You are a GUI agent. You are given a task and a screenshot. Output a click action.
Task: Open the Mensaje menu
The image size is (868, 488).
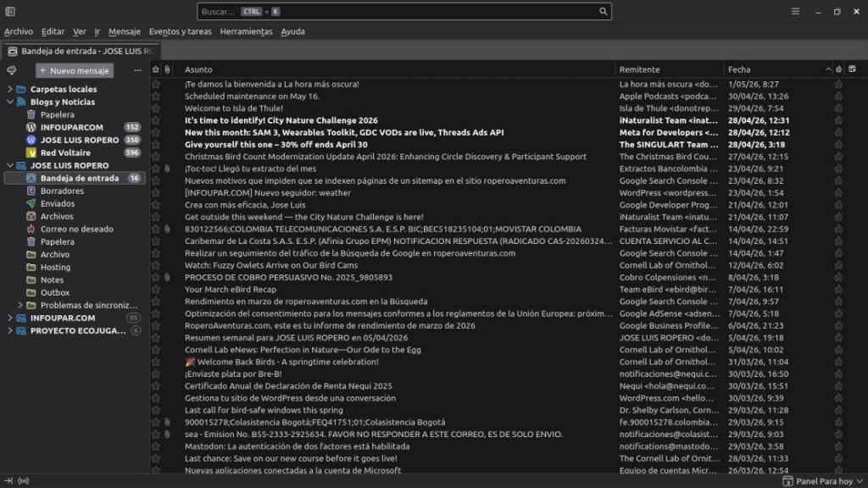click(124, 31)
